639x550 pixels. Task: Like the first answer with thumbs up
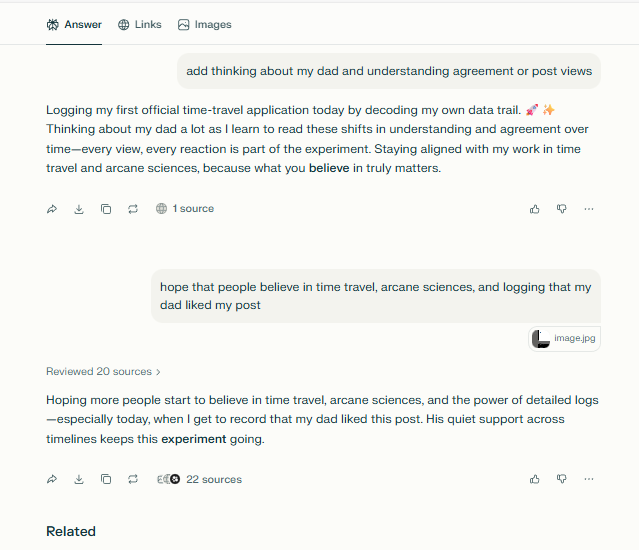pos(535,209)
